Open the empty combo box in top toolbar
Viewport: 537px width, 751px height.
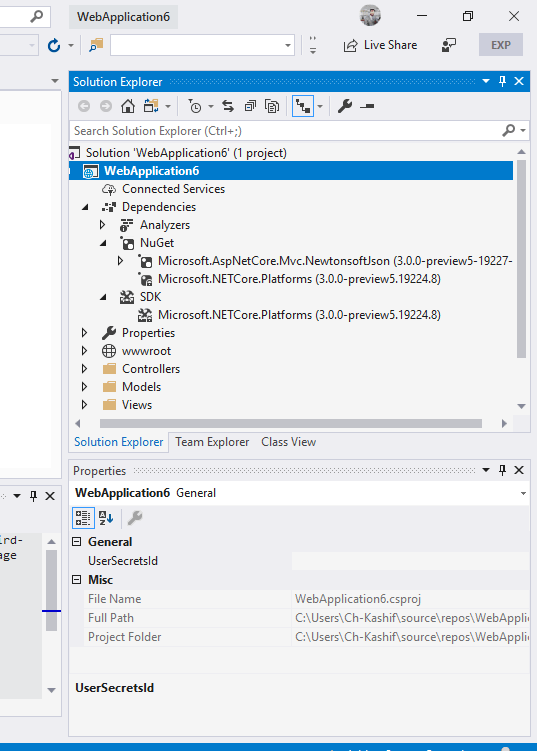[202, 46]
